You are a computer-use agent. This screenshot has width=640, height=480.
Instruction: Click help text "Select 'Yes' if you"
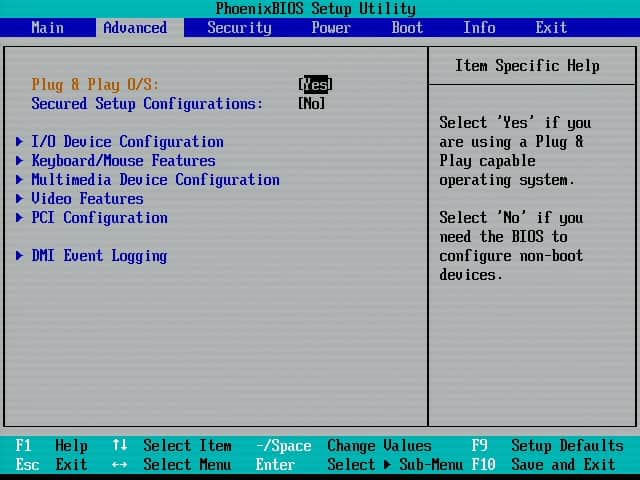(515, 123)
